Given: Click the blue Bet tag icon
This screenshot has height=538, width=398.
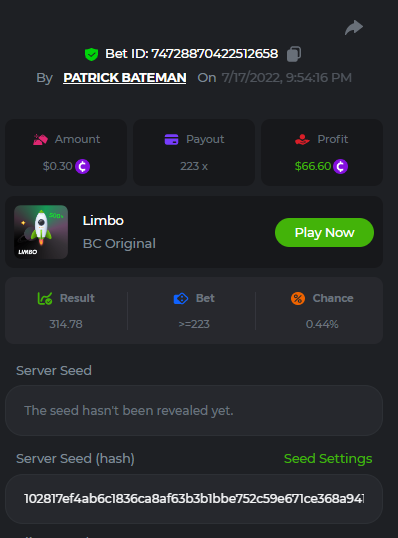Looking at the screenshot, I should tap(181, 299).
